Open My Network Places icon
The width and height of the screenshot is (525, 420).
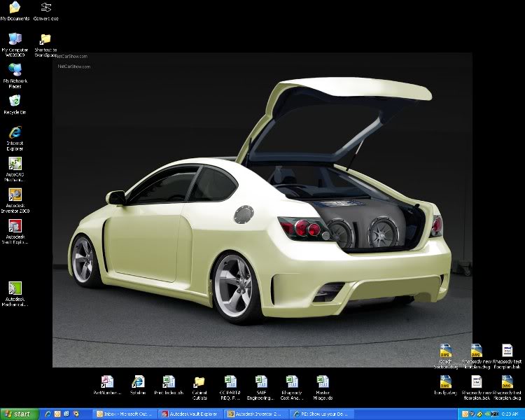coord(15,76)
